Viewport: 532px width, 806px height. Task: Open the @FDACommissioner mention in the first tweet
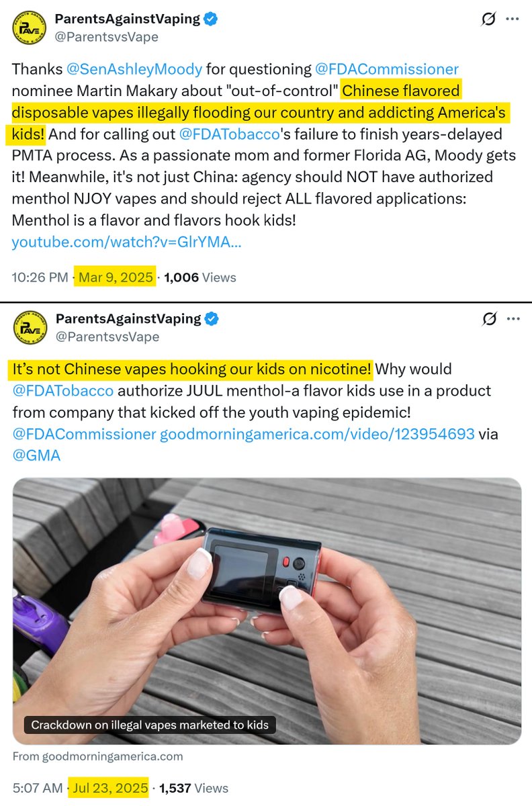[387, 69]
